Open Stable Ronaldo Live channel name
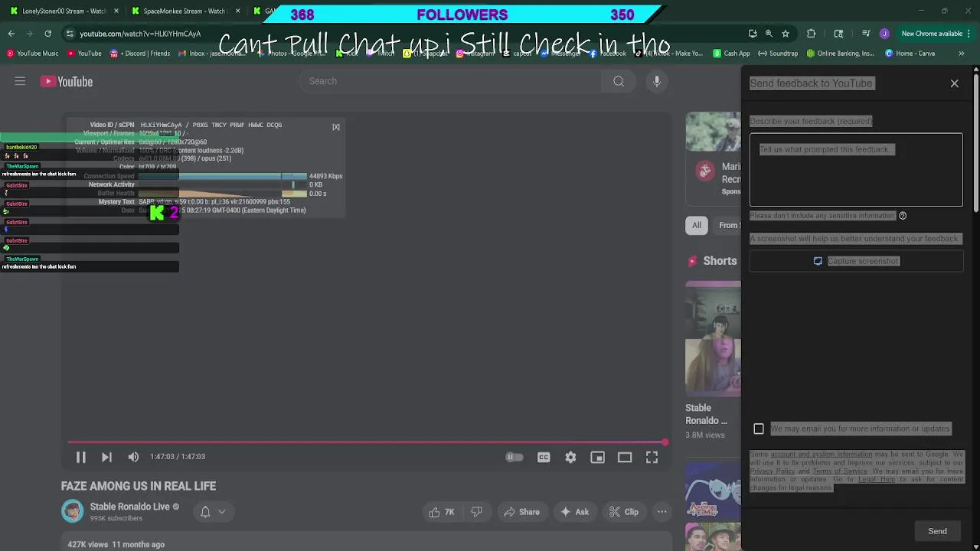980x551 pixels. point(129,507)
